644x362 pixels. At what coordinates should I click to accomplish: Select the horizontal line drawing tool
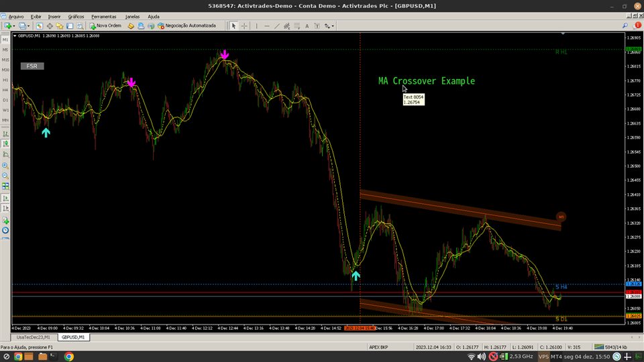click(267, 26)
